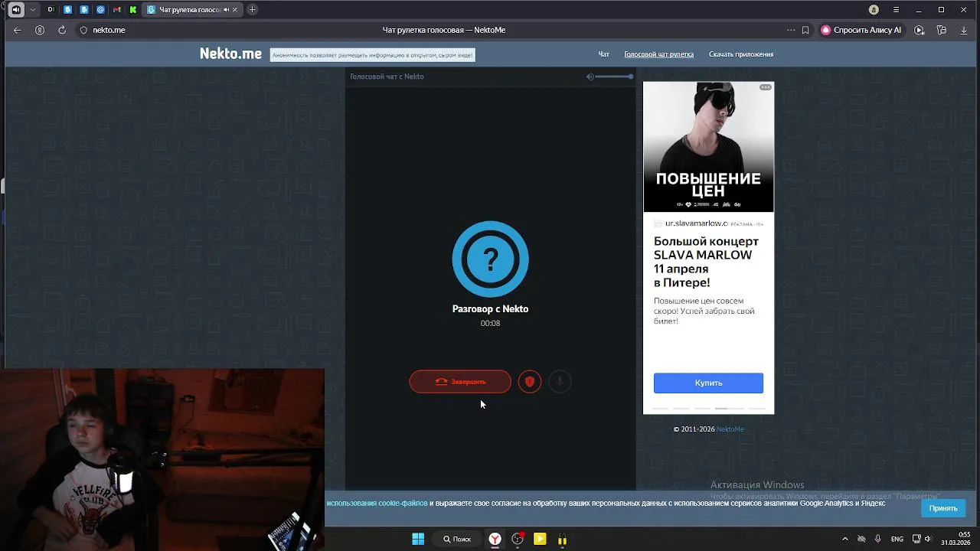Click the microphone icon in the system tray
The image size is (980, 551).
(877, 539)
